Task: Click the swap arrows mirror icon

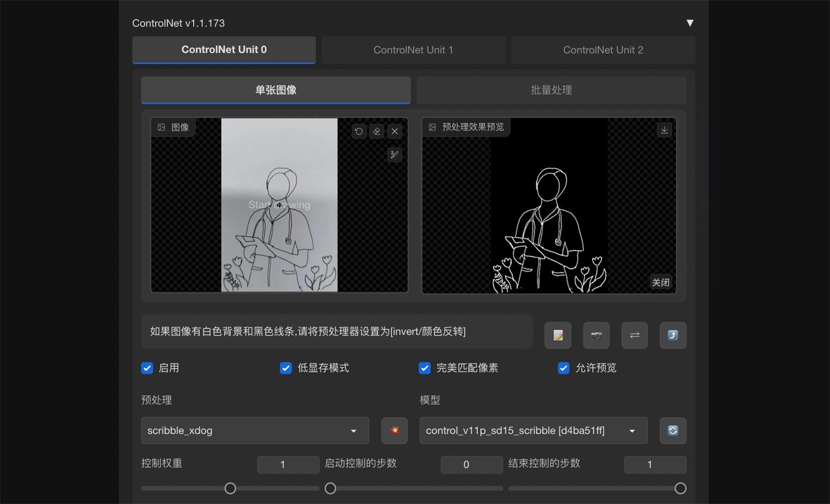Action: tap(634, 335)
